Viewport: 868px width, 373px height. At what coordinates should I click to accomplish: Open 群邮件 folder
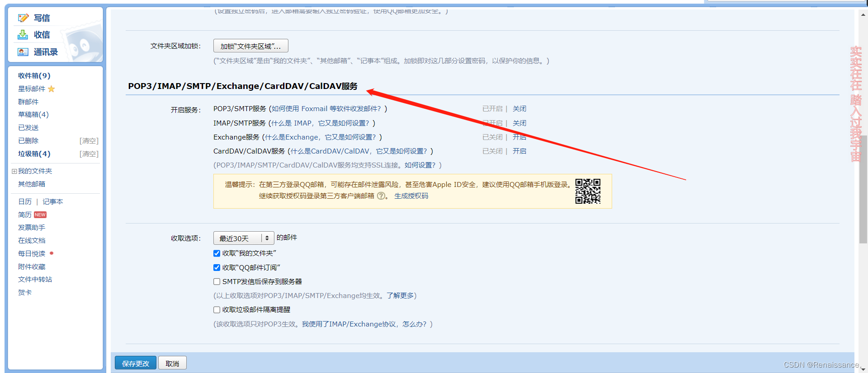[28, 102]
